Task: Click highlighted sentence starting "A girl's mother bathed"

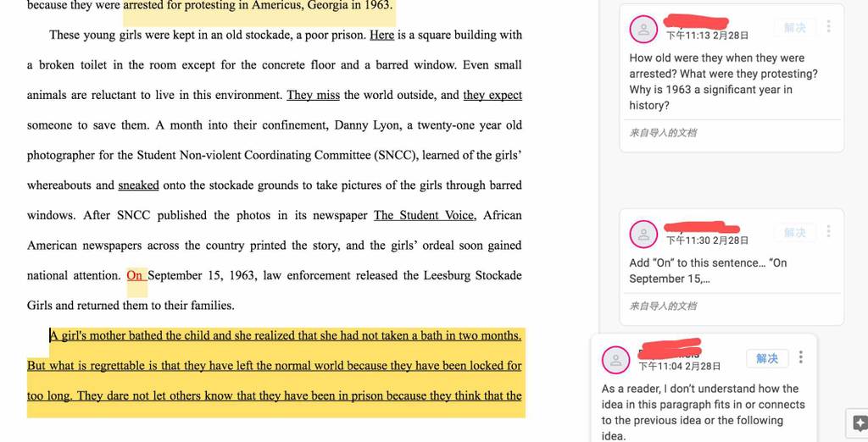Action: (286, 336)
